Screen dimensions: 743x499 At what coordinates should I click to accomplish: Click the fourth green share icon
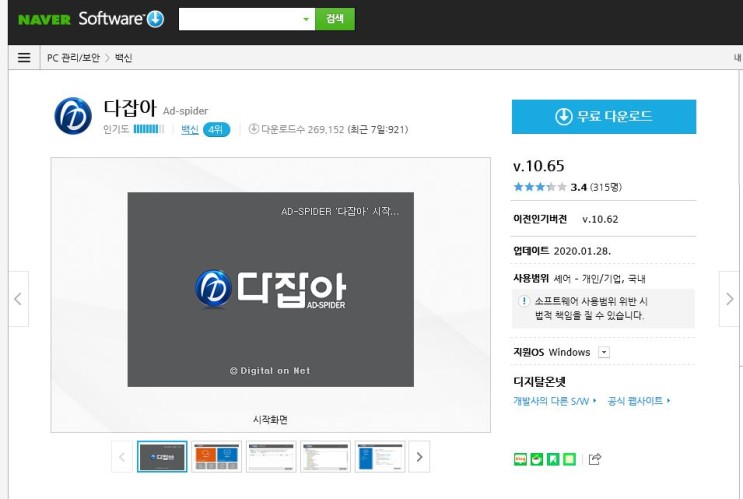[x=569, y=459]
